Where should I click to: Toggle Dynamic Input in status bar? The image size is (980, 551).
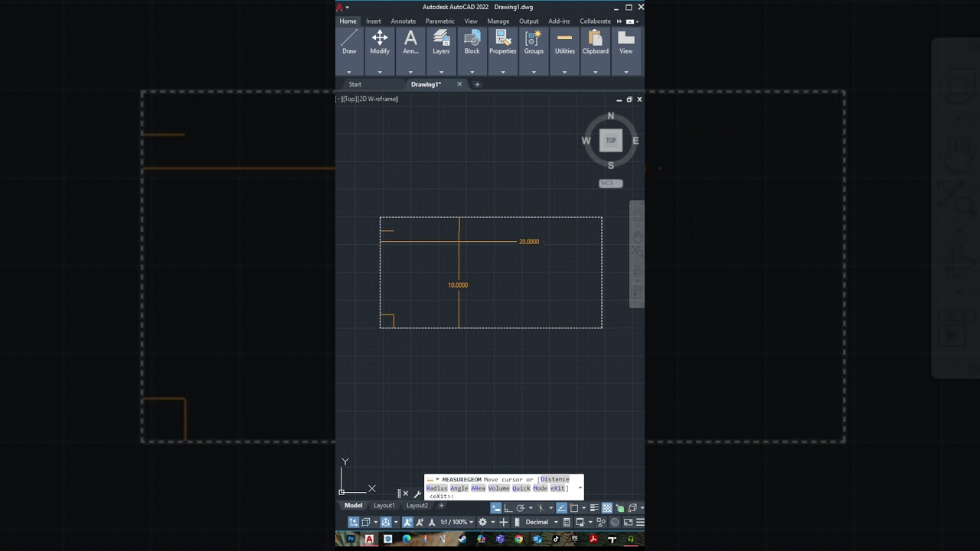pyautogui.click(x=495, y=508)
